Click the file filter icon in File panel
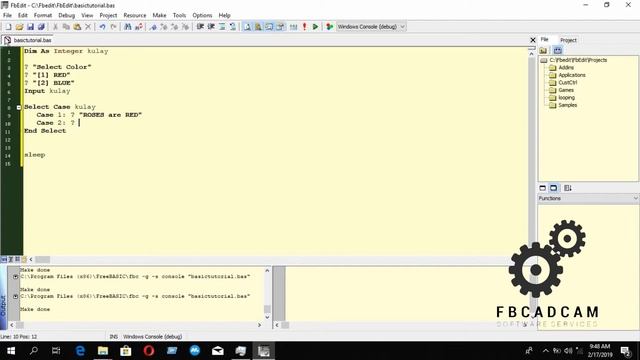This screenshot has width=640, height=360. click(558, 50)
